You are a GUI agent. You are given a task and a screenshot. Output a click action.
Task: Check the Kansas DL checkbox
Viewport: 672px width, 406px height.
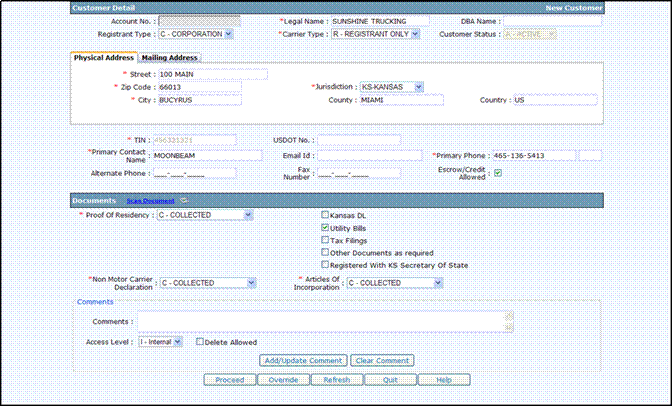tap(325, 215)
